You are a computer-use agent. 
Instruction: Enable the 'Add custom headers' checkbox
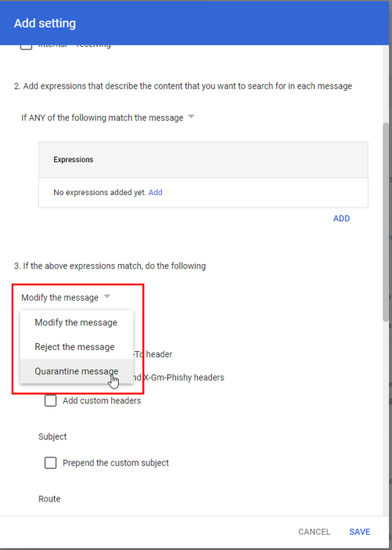pos(51,400)
